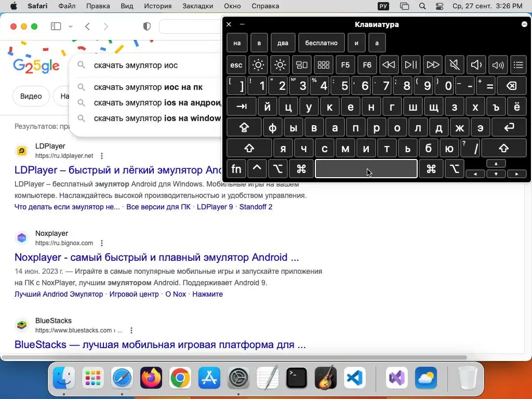Click the left arrow key
The height and width of the screenshot is (399, 532).
click(475, 174)
